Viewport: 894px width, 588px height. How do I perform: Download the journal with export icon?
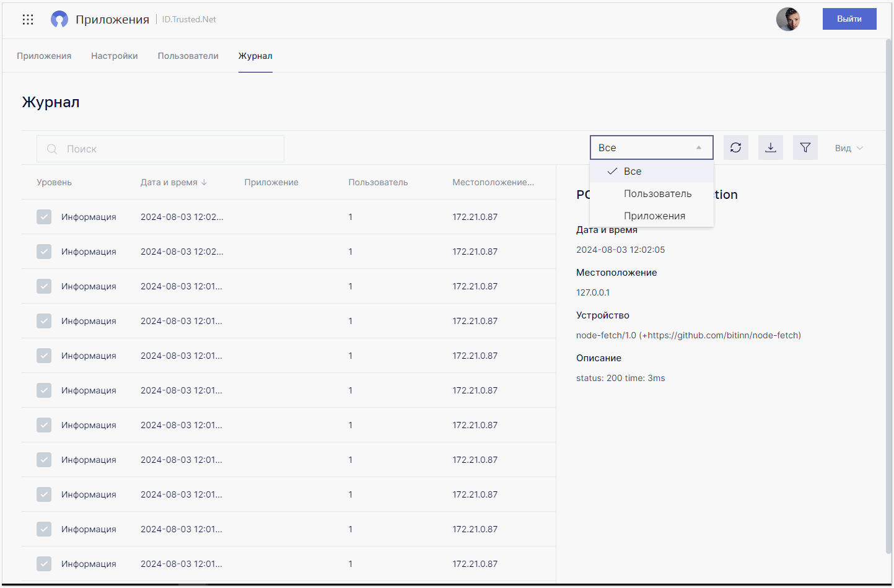[771, 147]
